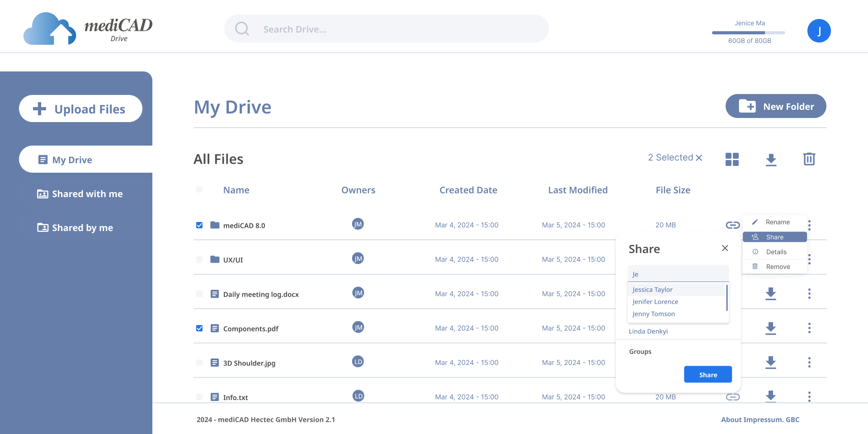This screenshot has height=434, width=868.
Task: Download 3D Shoulder.jpg
Action: tap(771, 363)
